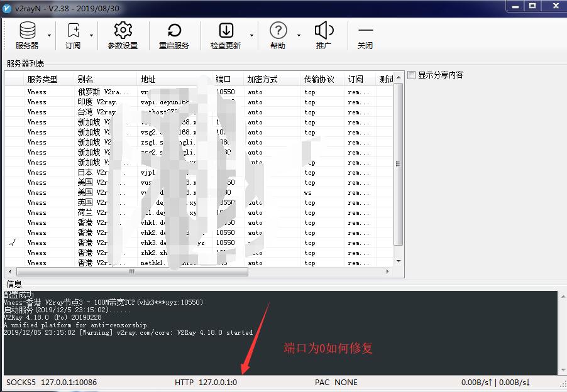The width and height of the screenshot is (567, 392).
Task: Click the 推广 speaker icon
Action: [x=324, y=30]
